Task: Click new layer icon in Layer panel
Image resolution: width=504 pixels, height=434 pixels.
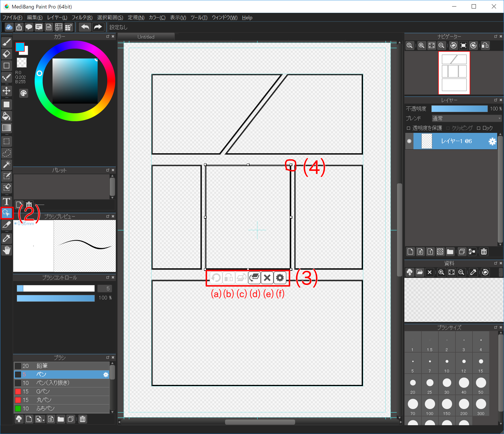Action: pos(410,251)
